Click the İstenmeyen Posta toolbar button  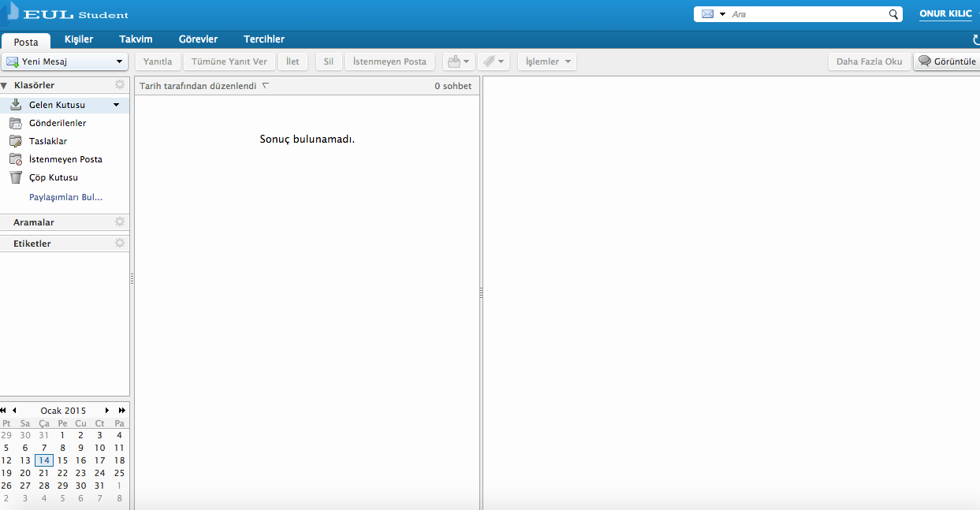[x=389, y=61]
